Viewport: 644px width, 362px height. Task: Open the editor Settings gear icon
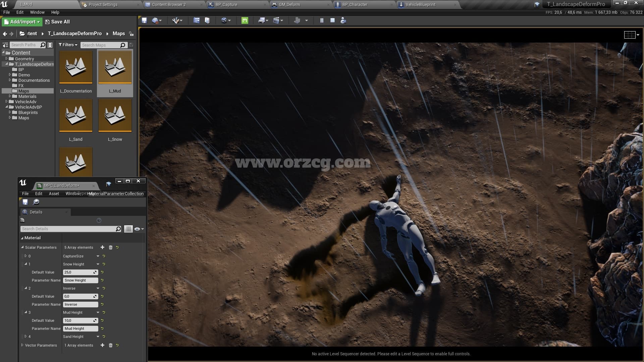224,20
